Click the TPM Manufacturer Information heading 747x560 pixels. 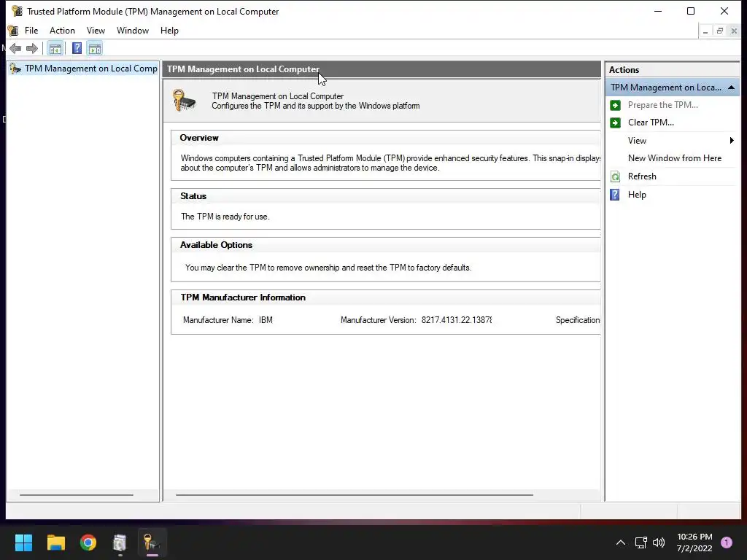243,297
